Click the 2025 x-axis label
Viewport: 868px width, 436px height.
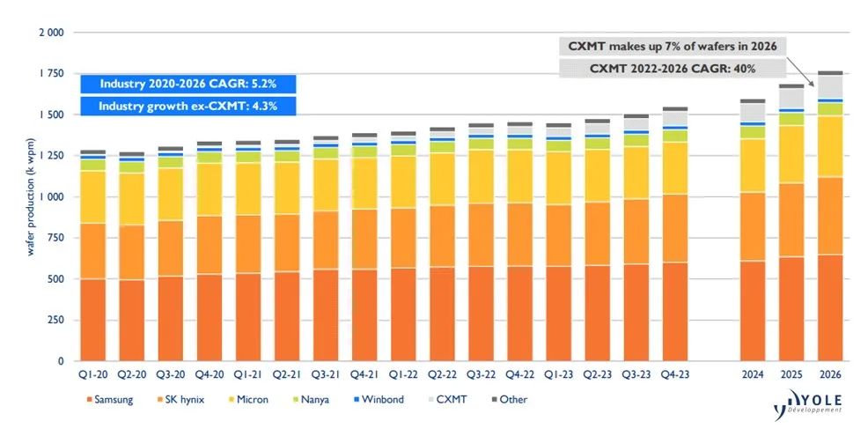[791, 374]
